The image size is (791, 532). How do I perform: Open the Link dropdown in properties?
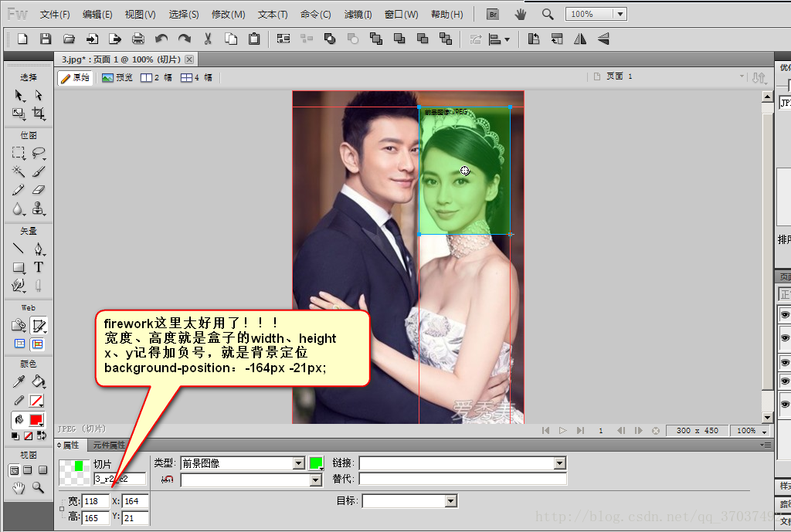[559, 463]
